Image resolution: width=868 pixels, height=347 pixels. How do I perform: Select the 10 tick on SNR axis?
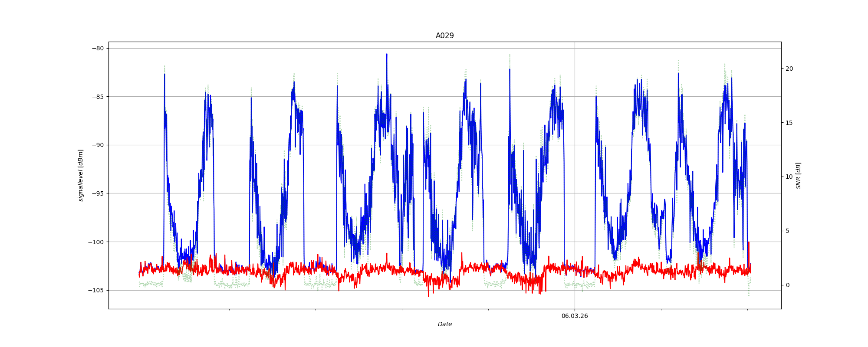tap(789, 177)
